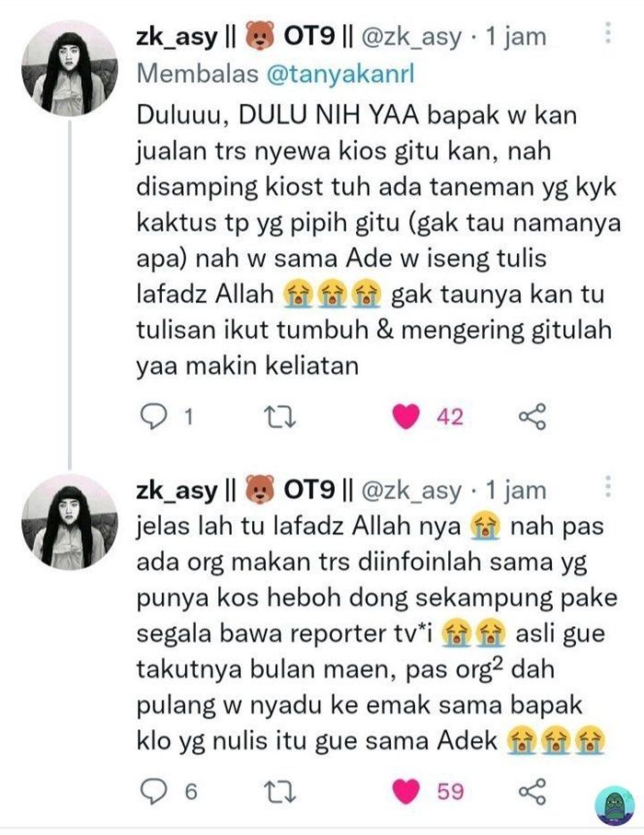
Task: Open reply icon on first tweet
Action: [x=154, y=416]
